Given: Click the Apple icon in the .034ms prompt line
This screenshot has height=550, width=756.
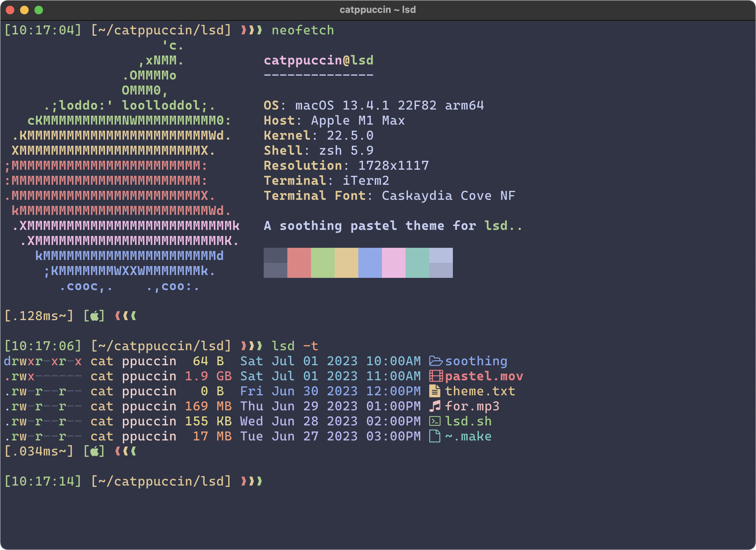Looking at the screenshot, I should point(95,451).
